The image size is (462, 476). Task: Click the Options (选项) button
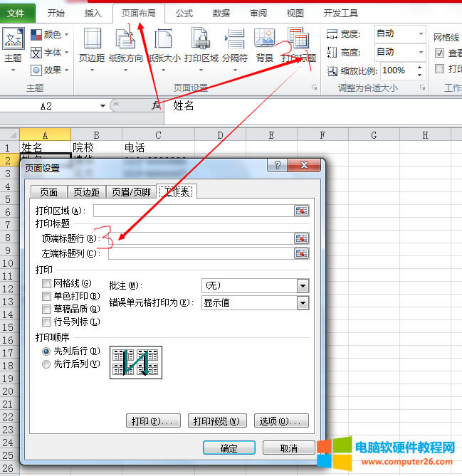pos(281,421)
